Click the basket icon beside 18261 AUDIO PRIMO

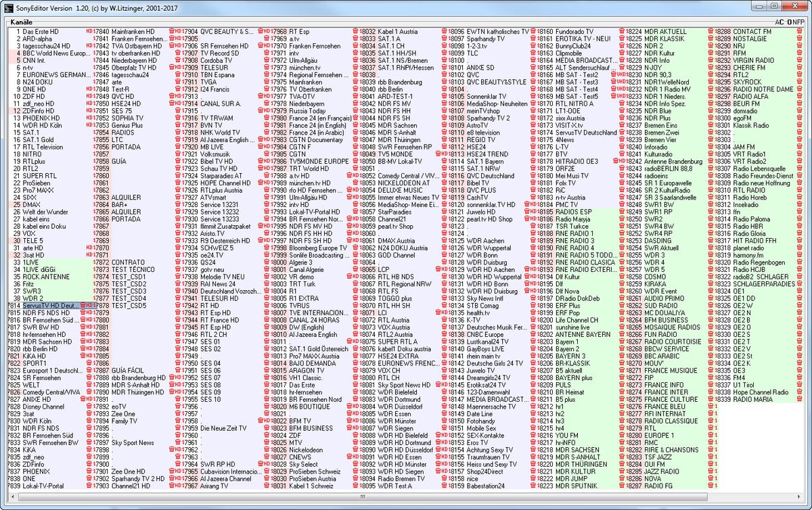621,298
